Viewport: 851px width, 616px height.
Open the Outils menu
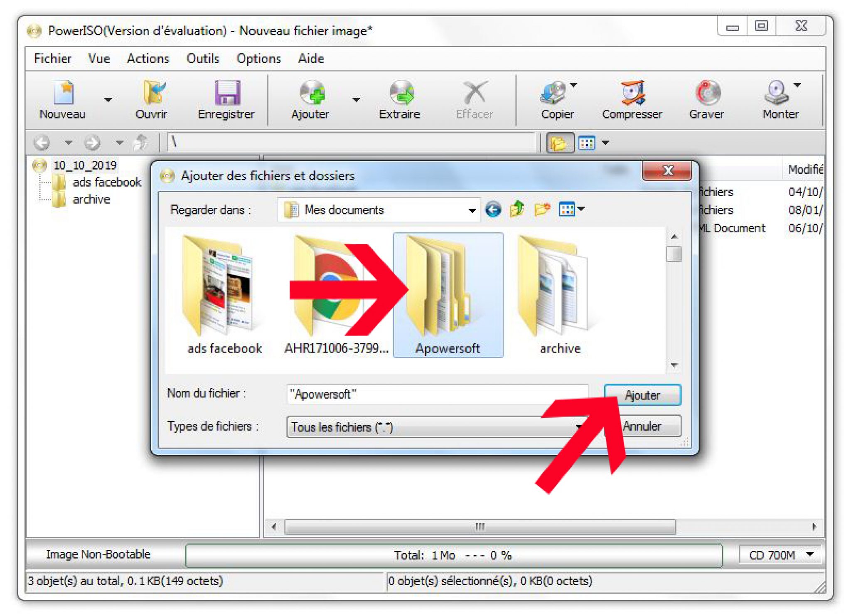203,59
